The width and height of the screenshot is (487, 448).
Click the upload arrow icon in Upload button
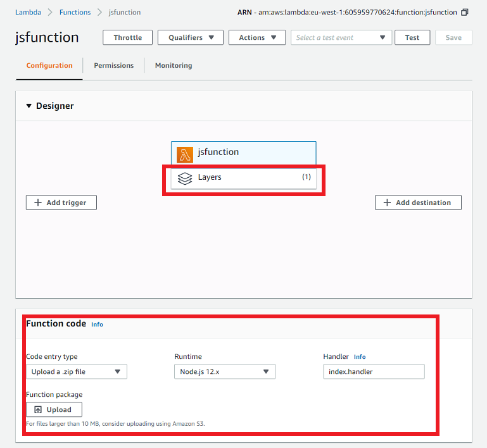pyautogui.click(x=38, y=410)
